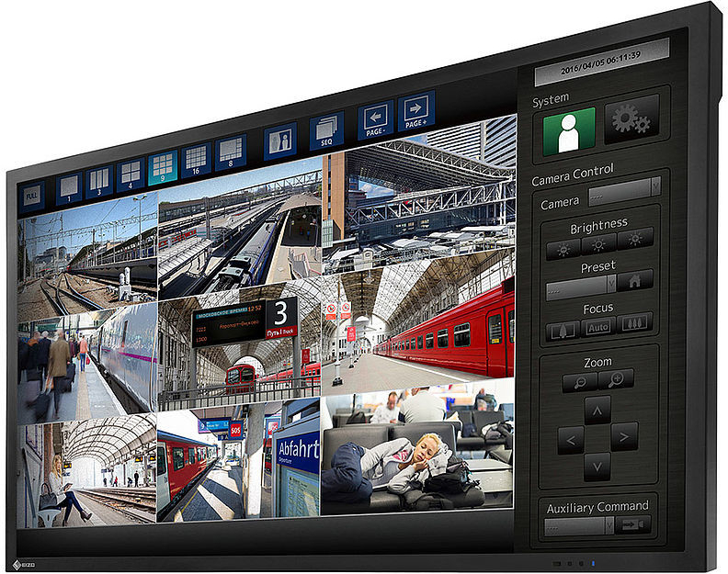
Task: Advance to next page with PAGE+
Action: pos(416,108)
